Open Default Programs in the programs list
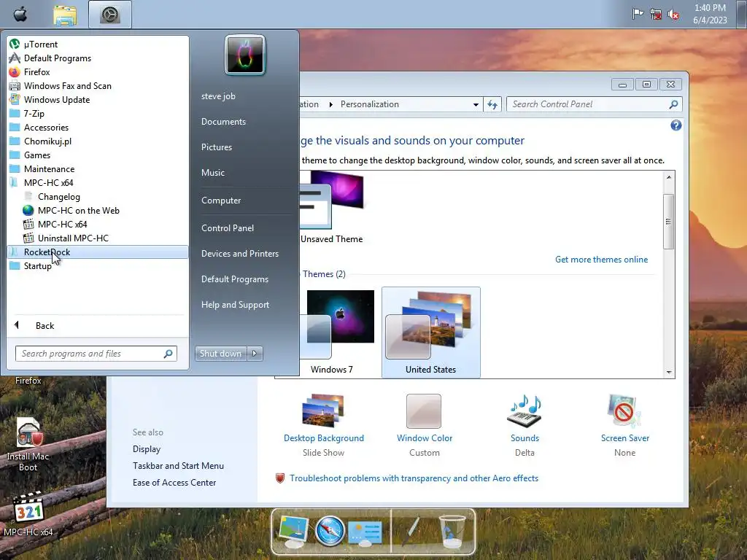Screen dimensions: 747x560 tap(98, 58)
